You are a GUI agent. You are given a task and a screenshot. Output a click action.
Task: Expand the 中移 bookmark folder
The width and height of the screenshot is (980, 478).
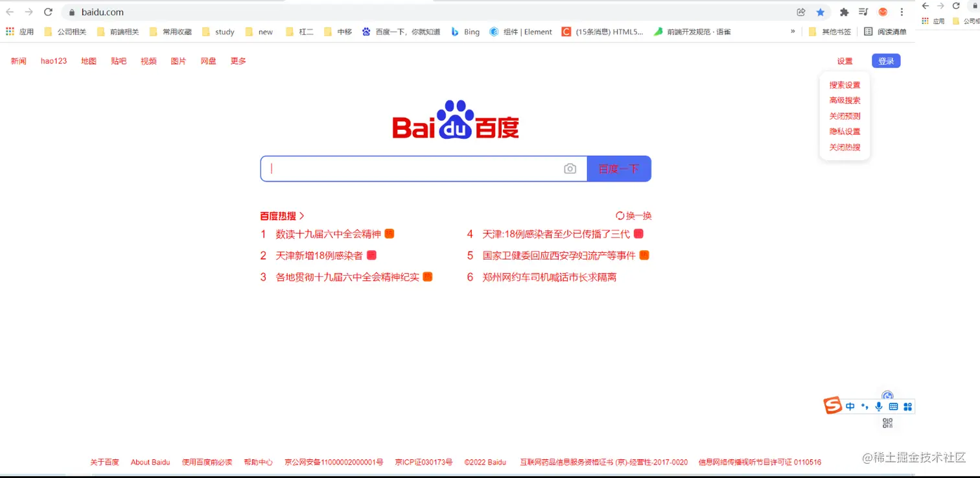tap(338, 31)
